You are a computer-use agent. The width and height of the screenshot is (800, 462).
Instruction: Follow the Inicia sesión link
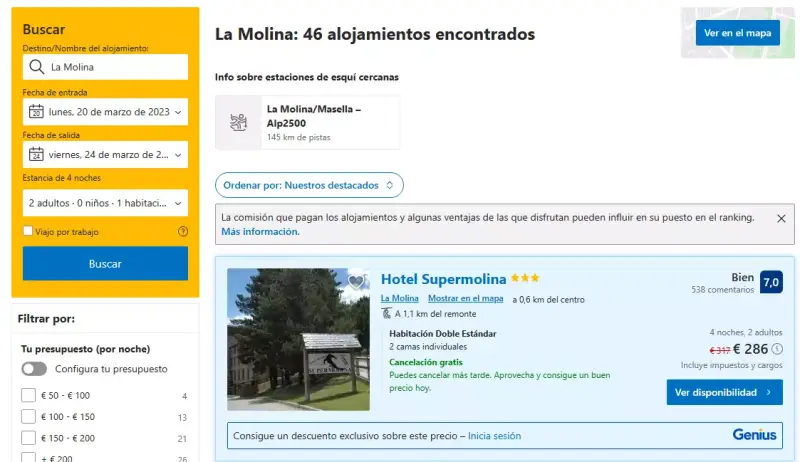click(494, 436)
